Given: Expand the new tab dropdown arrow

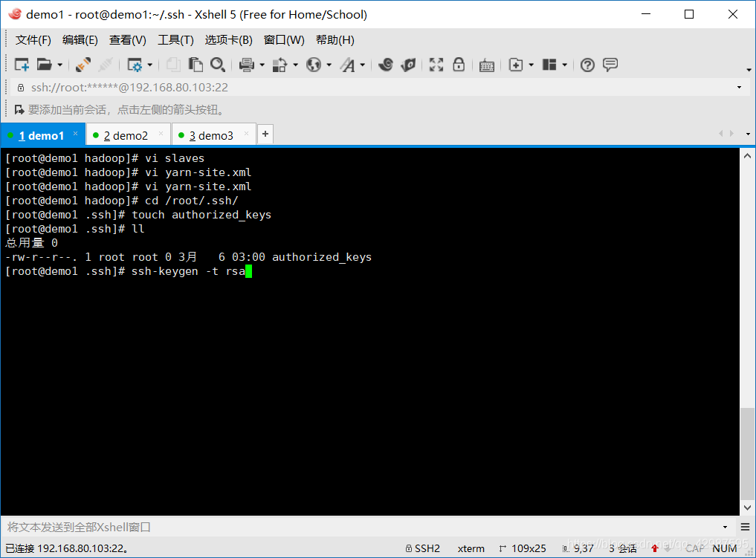Looking at the screenshot, I should click(532, 65).
